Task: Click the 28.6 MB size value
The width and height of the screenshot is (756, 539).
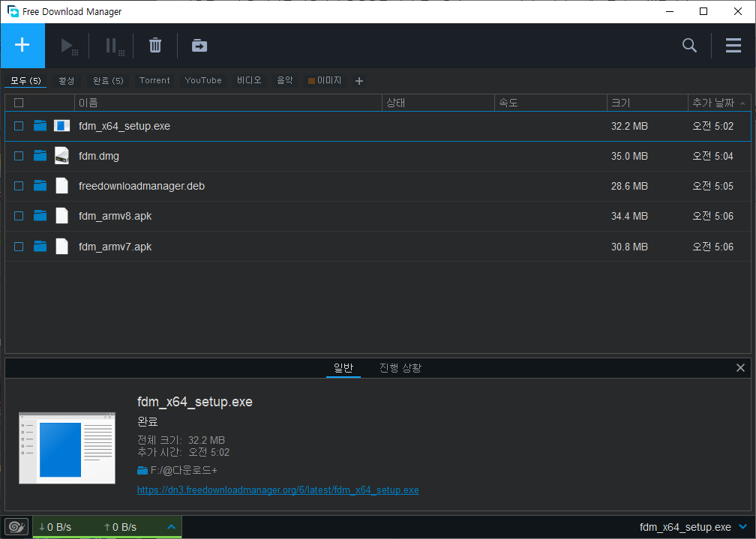Action: [629, 186]
